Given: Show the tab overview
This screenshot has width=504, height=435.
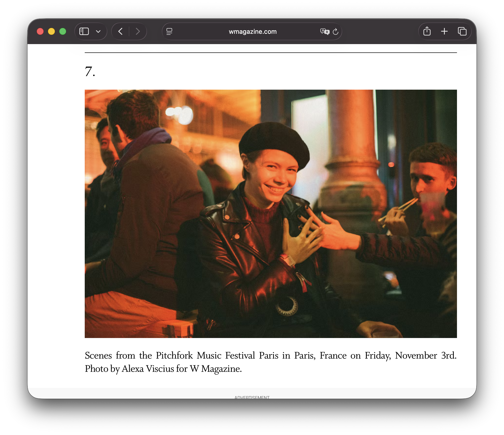Looking at the screenshot, I should click(462, 31).
